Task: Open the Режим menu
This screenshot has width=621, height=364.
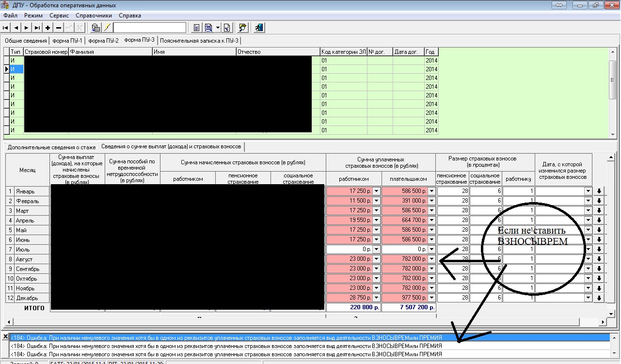Action: pyautogui.click(x=33, y=16)
